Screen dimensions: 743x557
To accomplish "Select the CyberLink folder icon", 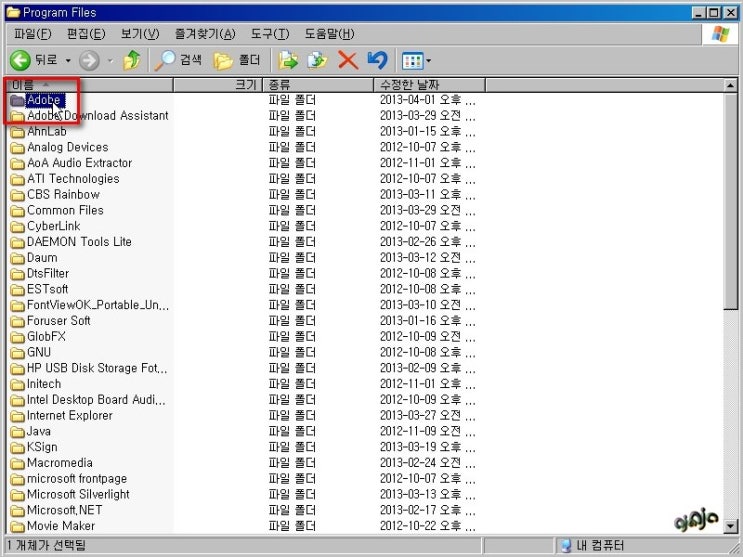I will point(18,227).
